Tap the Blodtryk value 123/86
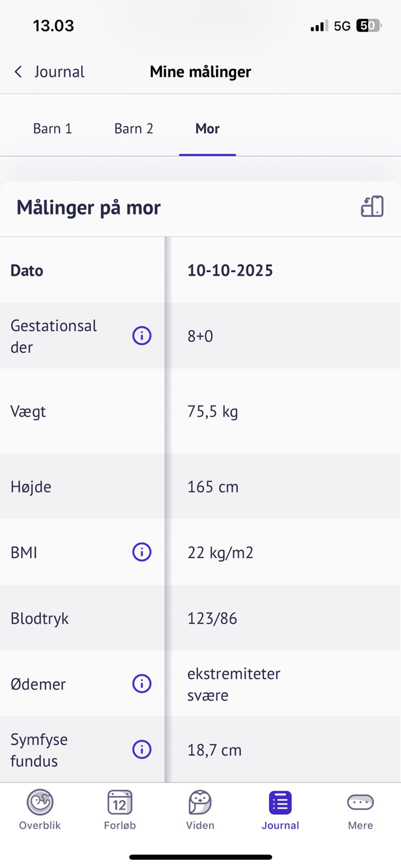401x868 pixels. 212,619
